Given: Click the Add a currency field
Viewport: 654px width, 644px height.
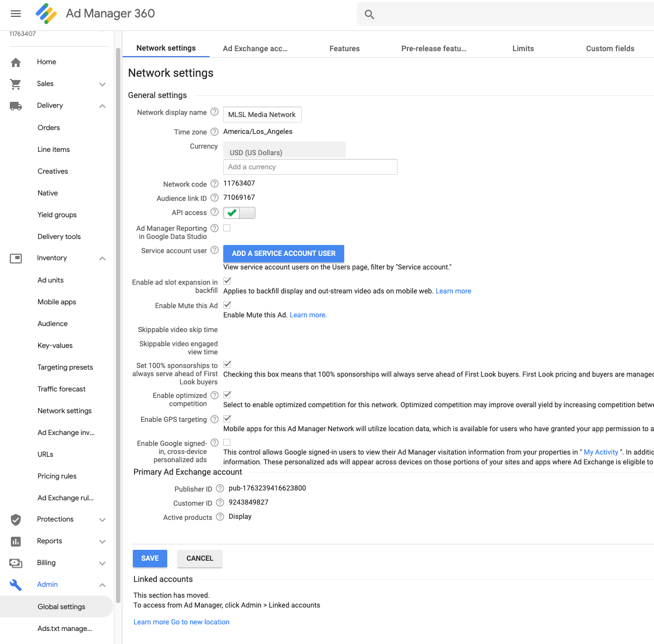Looking at the screenshot, I should (x=310, y=167).
